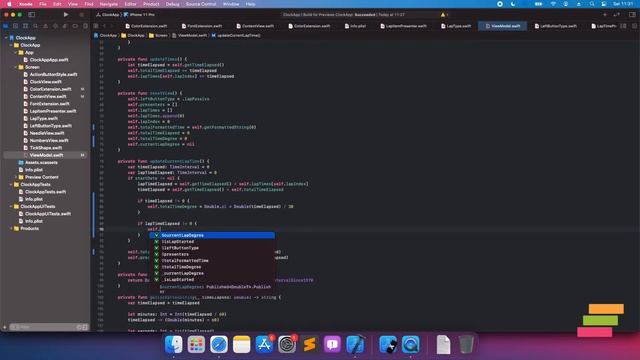Collapse the App folder
The image size is (640, 360).
(x=16, y=52)
